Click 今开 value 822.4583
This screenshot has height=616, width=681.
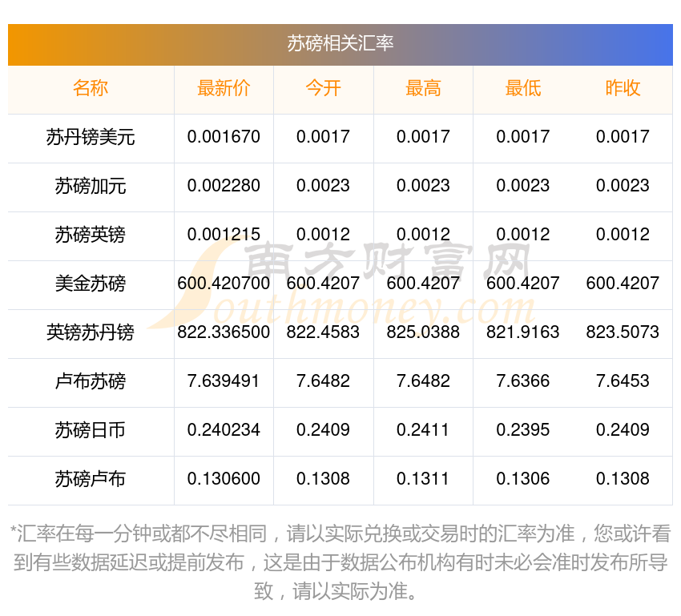323,332
